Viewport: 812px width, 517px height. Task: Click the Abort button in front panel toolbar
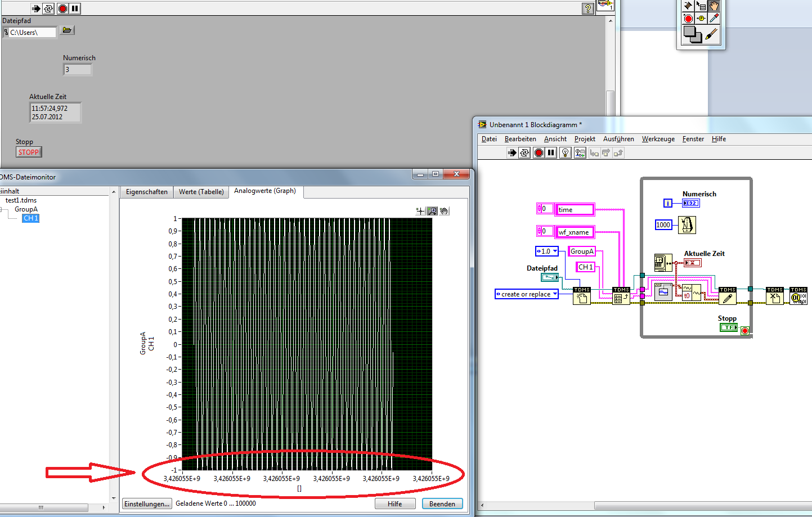[62, 8]
